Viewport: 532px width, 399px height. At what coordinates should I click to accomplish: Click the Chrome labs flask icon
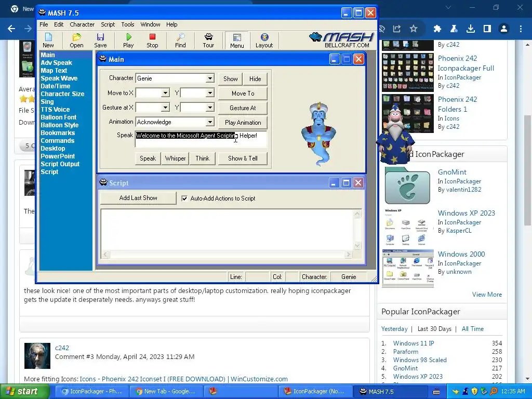pos(454,29)
